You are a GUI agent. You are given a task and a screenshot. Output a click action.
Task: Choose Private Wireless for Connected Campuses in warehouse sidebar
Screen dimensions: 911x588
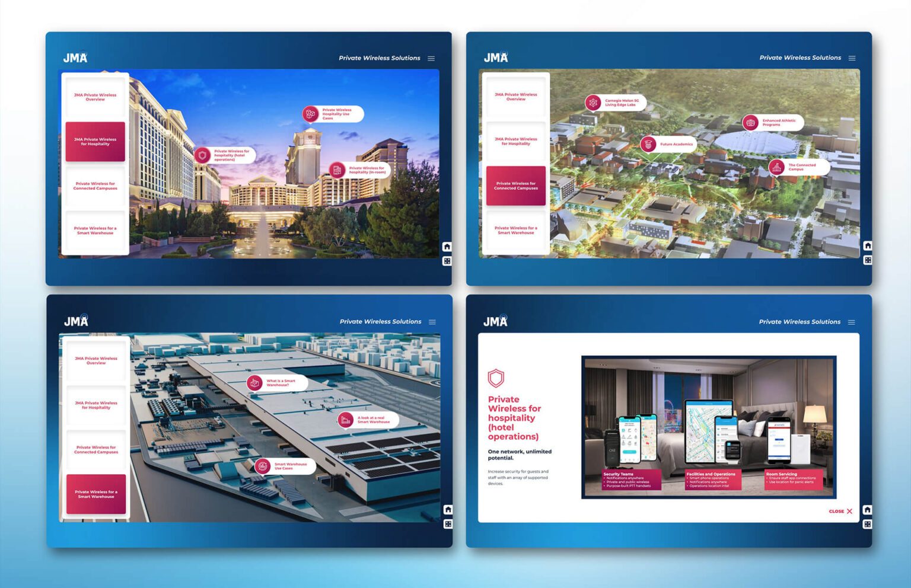click(x=96, y=450)
